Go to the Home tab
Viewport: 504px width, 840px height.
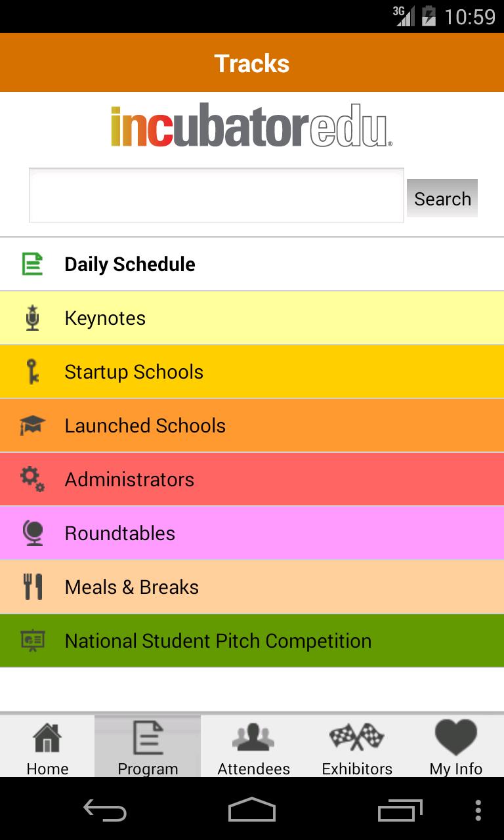(x=47, y=747)
